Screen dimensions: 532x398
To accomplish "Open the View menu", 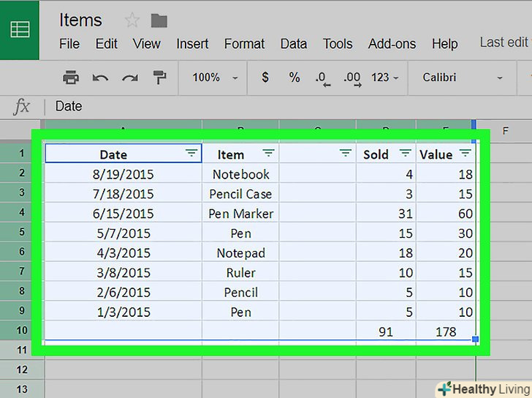I will pos(147,44).
